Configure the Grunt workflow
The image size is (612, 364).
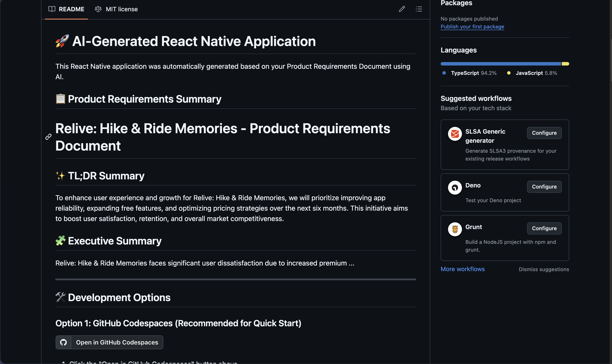[544, 228]
